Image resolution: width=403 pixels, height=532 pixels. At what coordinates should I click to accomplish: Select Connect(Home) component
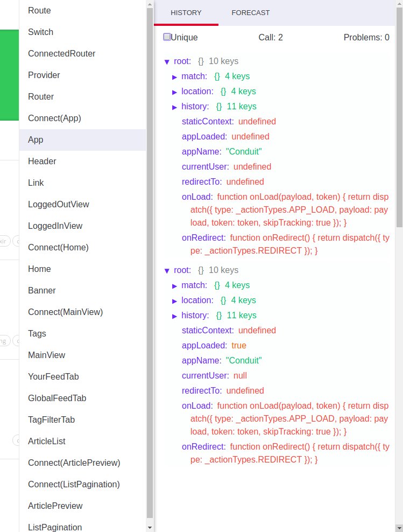pos(83,247)
